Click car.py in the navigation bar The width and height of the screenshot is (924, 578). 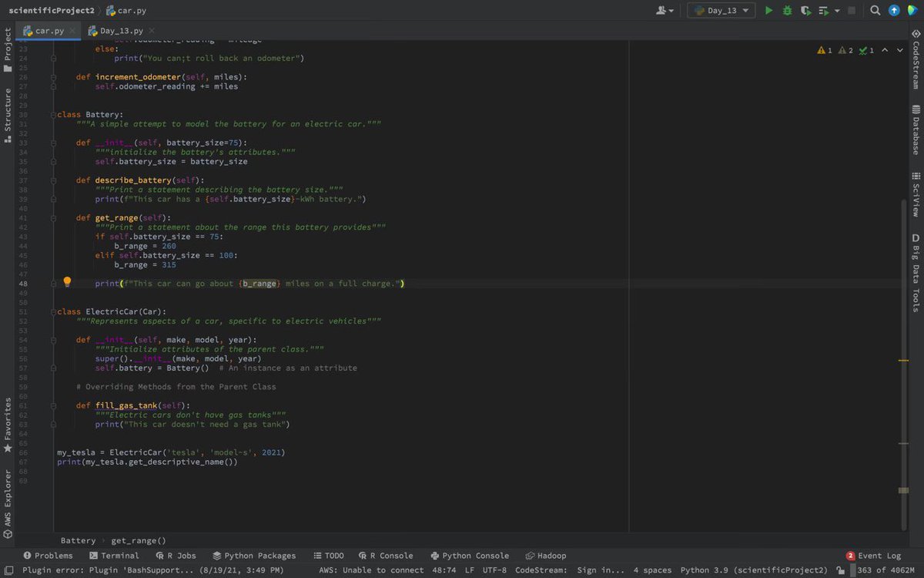click(x=126, y=11)
